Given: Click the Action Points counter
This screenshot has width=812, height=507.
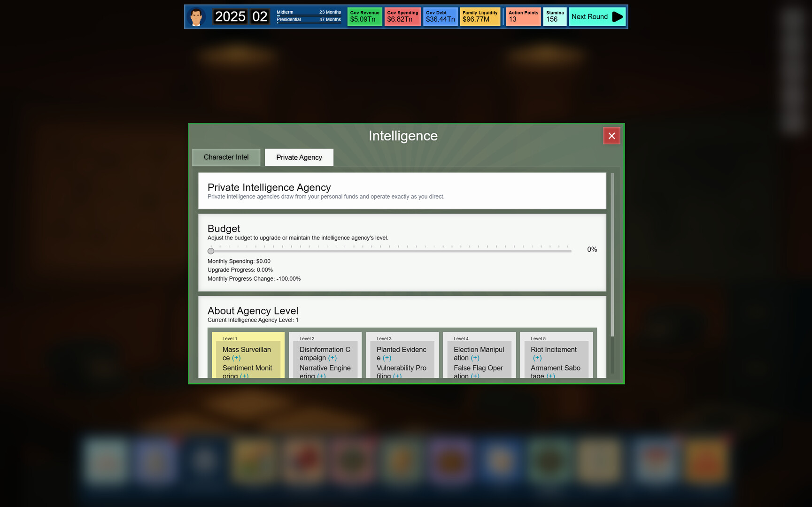Looking at the screenshot, I should pos(523,16).
